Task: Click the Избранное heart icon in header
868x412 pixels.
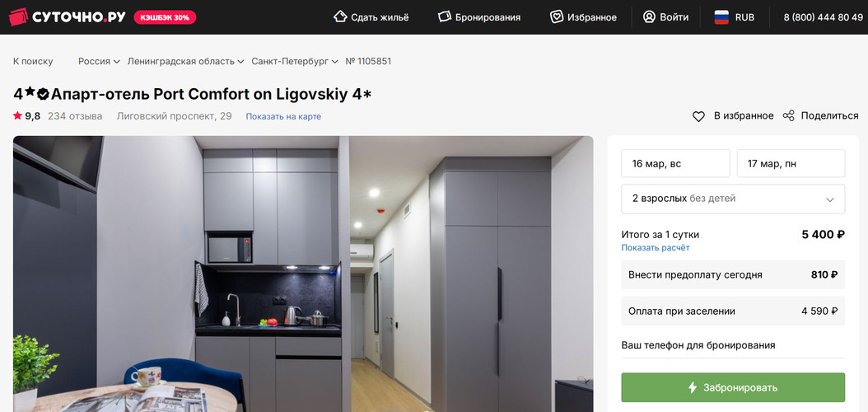Action: (557, 16)
